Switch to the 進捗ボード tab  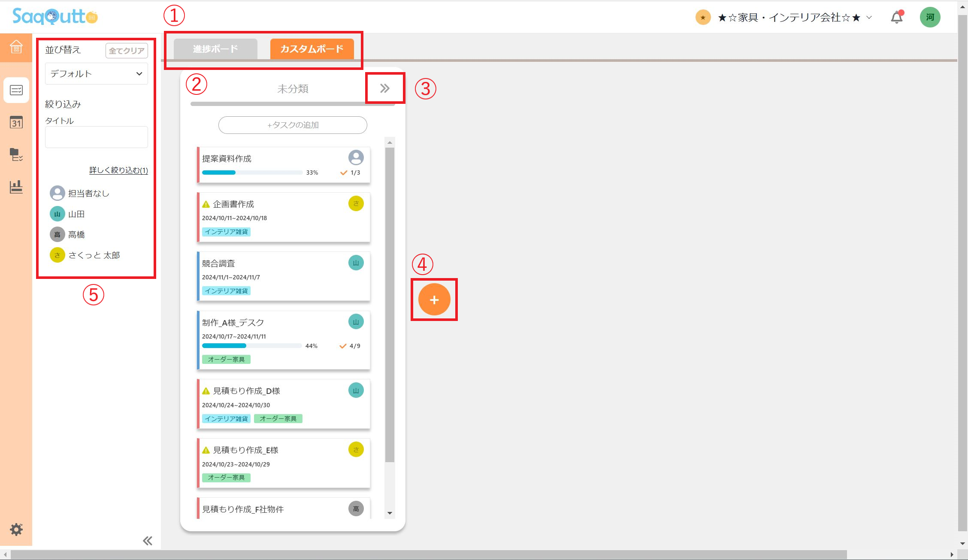point(215,49)
